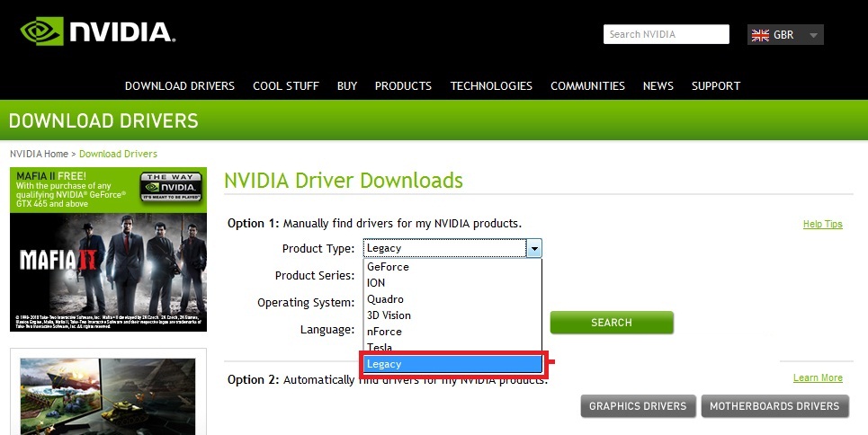The width and height of the screenshot is (868, 435).
Task: Open the Products menu
Action: [403, 85]
